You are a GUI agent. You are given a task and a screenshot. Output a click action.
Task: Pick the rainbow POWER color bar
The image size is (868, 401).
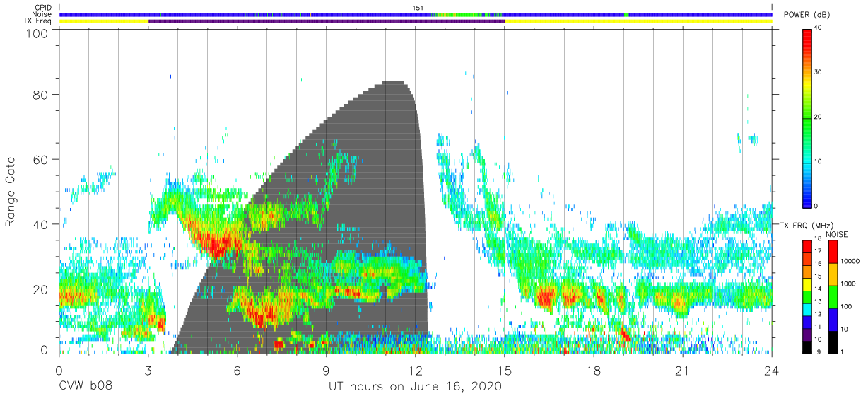807,117
